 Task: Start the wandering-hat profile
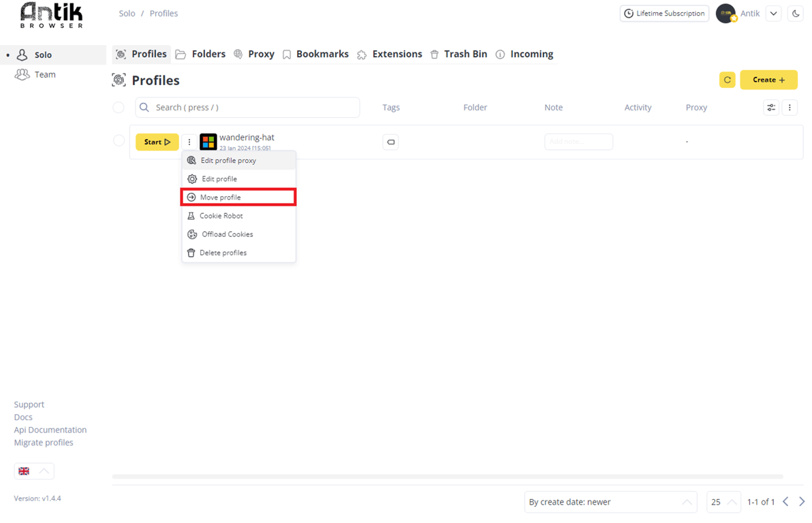[x=157, y=142]
